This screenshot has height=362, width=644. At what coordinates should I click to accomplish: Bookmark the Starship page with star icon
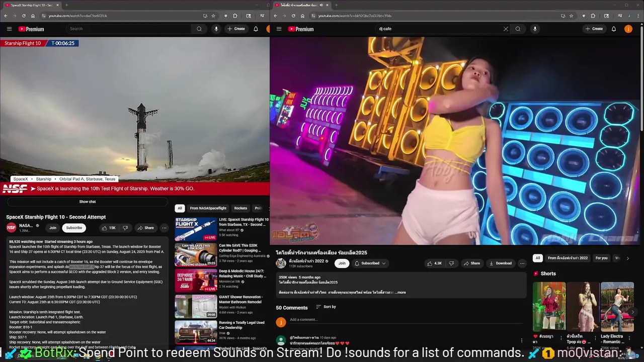coord(213,16)
